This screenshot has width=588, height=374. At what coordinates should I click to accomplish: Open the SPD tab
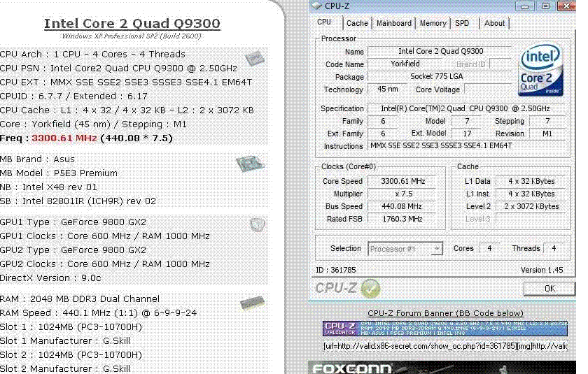(462, 23)
